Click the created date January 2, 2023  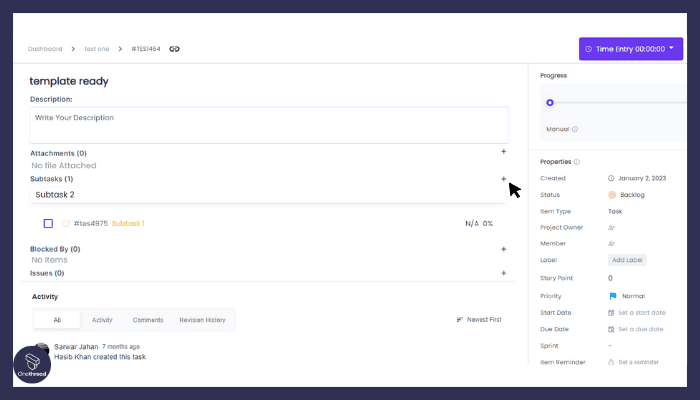(642, 178)
